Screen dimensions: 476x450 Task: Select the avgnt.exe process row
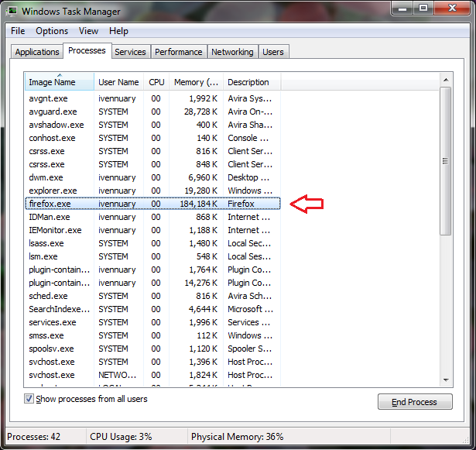click(x=152, y=98)
